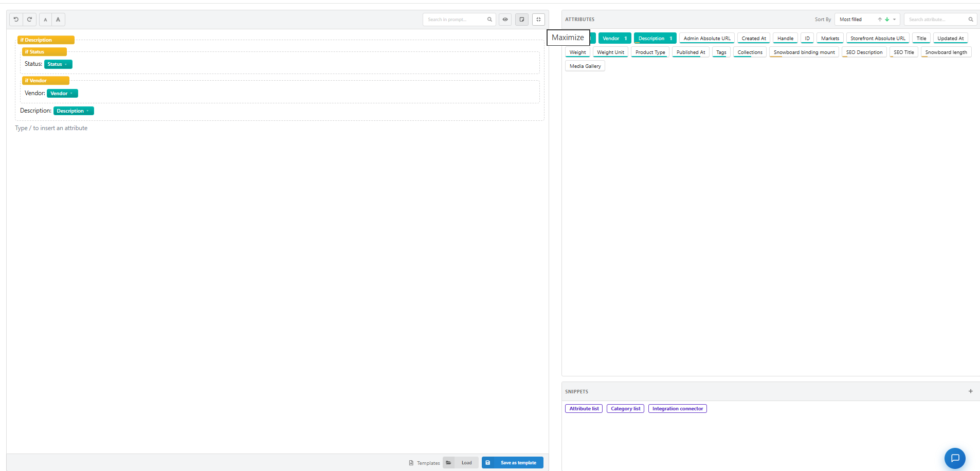Sort attributes ascending with up arrow
Viewport: 980px width, 471px height.
(x=880, y=20)
